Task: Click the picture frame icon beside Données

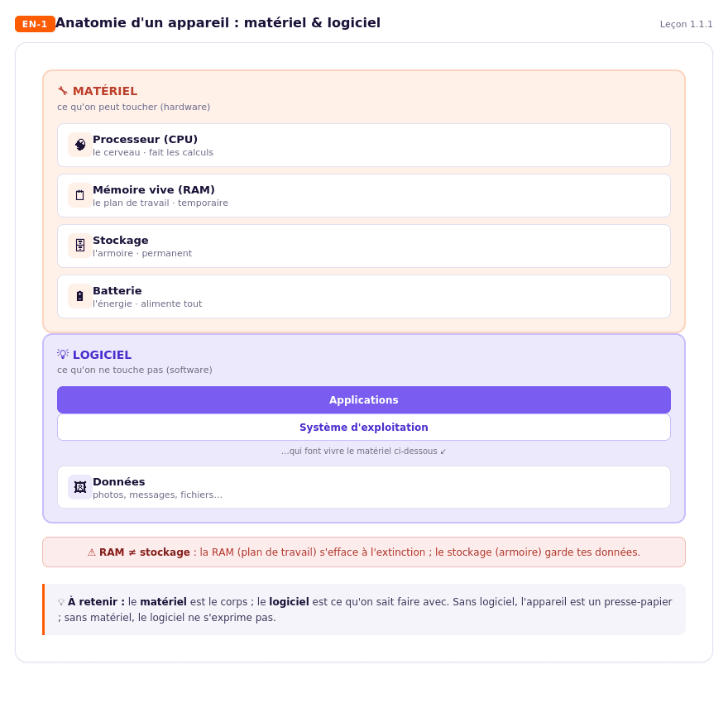Action: (x=80, y=487)
